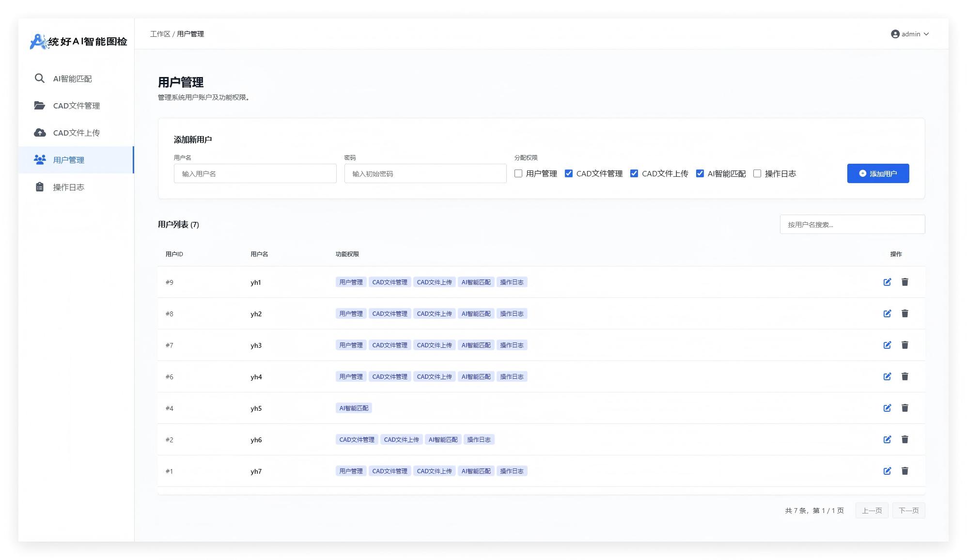Click the 按用户名搜索 search box

[852, 224]
